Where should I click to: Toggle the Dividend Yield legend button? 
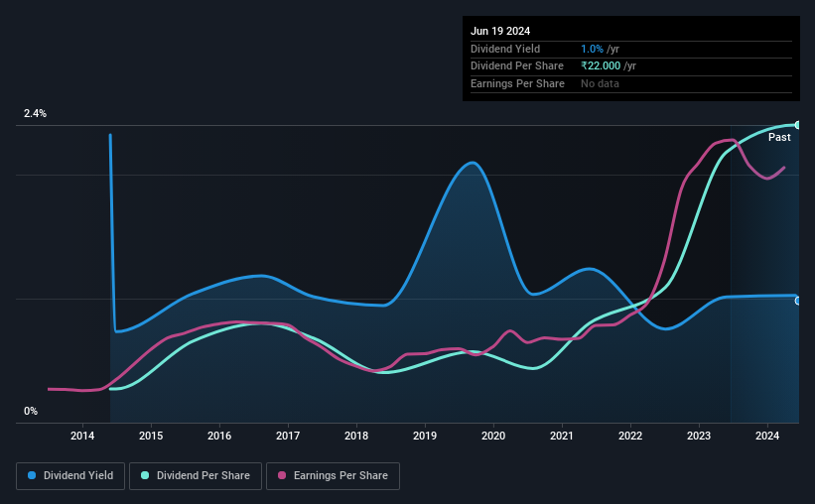click(70, 476)
